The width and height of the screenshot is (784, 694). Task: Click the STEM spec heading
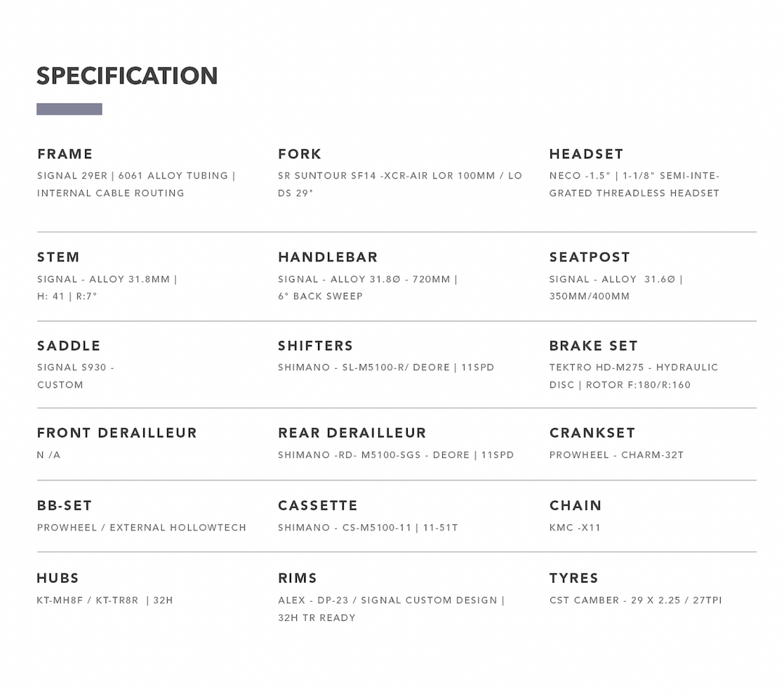(59, 257)
